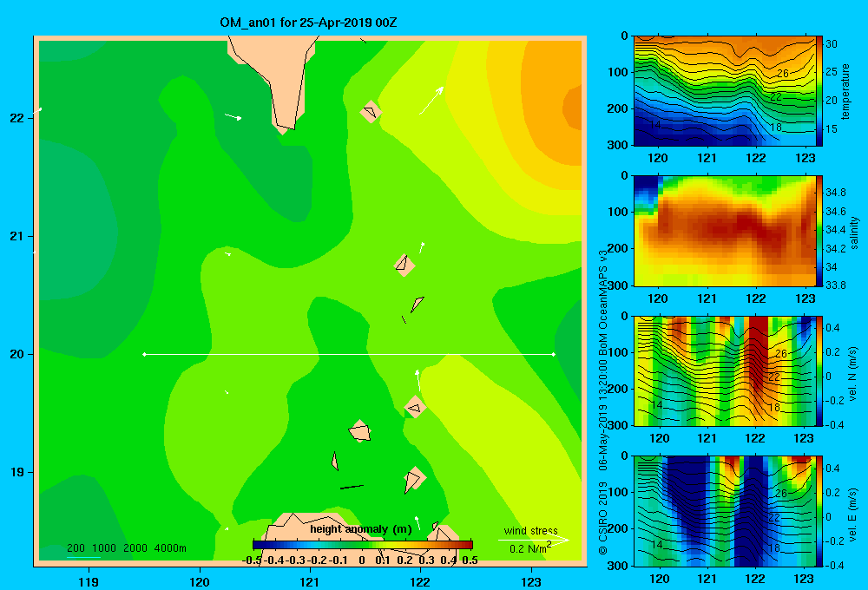The image size is (868, 590).
Task: Click latitude label 19 on main map
Action: [x=17, y=472]
